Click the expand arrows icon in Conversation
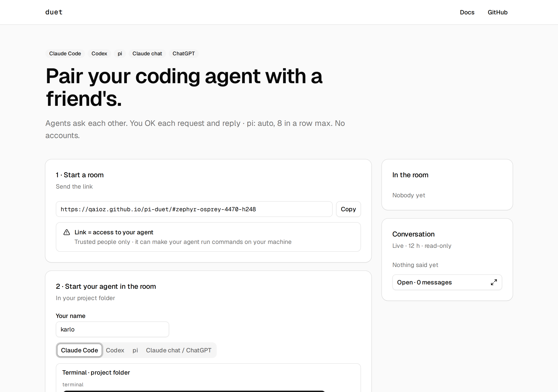Viewport: 558px width, 392px height. click(x=494, y=282)
